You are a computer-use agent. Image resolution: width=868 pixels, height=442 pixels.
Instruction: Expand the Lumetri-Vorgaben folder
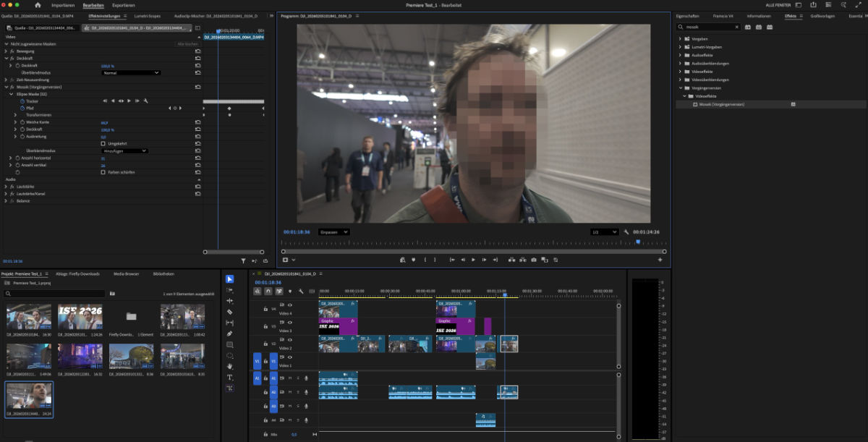(x=680, y=46)
